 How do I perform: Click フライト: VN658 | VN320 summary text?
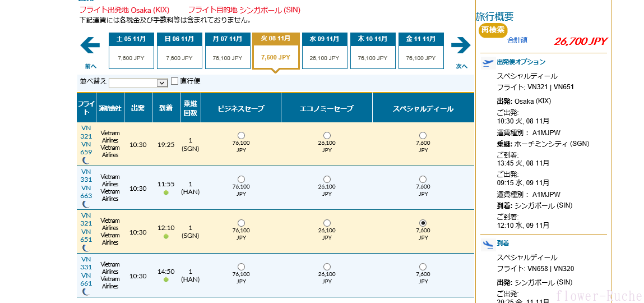click(536, 269)
